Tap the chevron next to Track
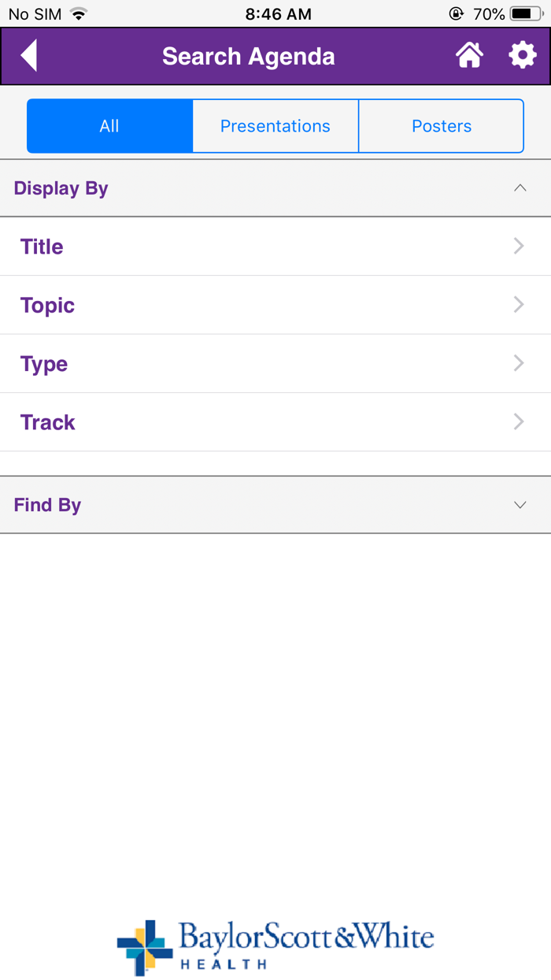 click(519, 422)
